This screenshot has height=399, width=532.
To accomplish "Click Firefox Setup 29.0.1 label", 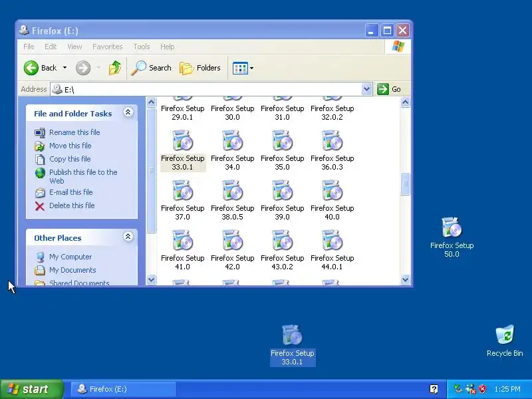I will [182, 112].
